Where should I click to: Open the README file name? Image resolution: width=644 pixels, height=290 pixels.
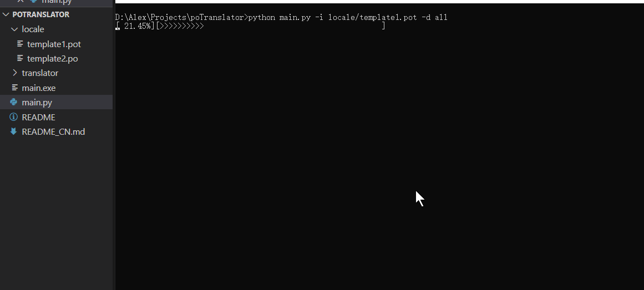point(39,117)
